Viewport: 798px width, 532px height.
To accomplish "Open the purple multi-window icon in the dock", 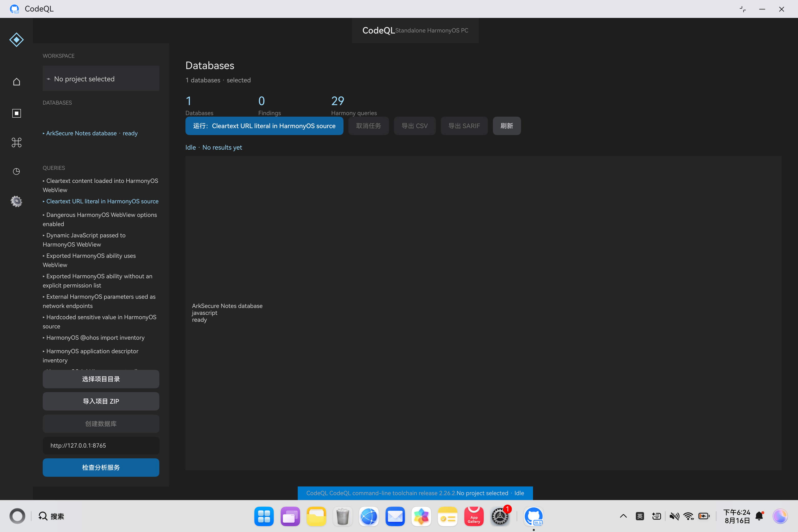I will click(290, 516).
